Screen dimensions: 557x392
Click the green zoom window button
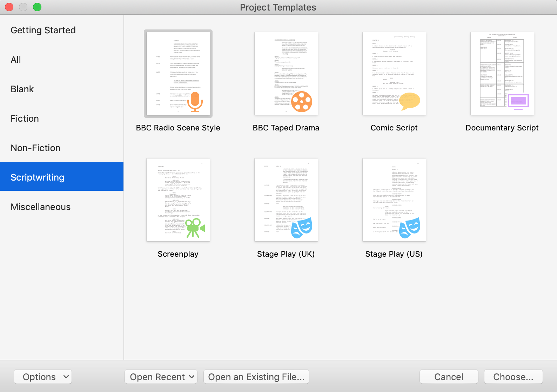pyautogui.click(x=37, y=7)
